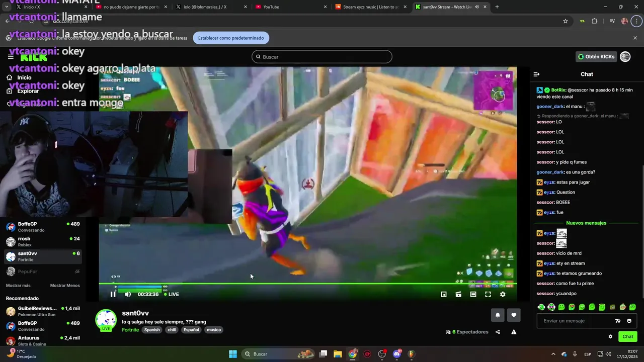Open sant0vv Fortnite sidebar channel
Image resolution: width=644 pixels, height=362 pixels.
tap(43, 256)
